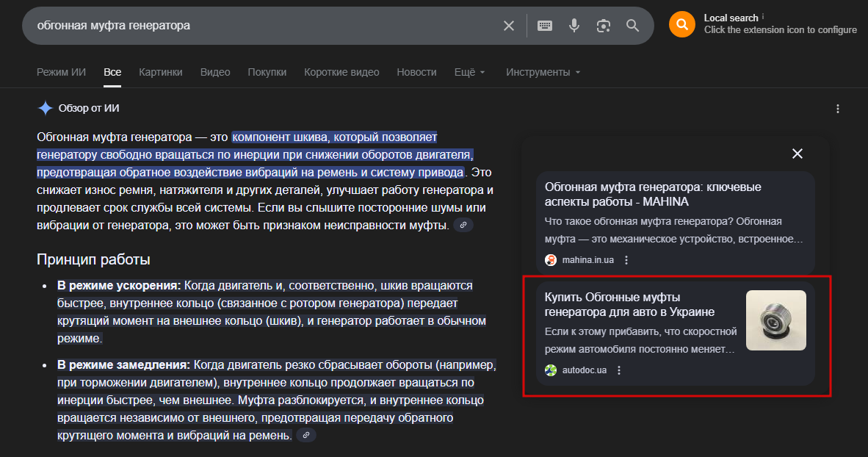
Task: Select the Все tab
Action: click(x=112, y=72)
